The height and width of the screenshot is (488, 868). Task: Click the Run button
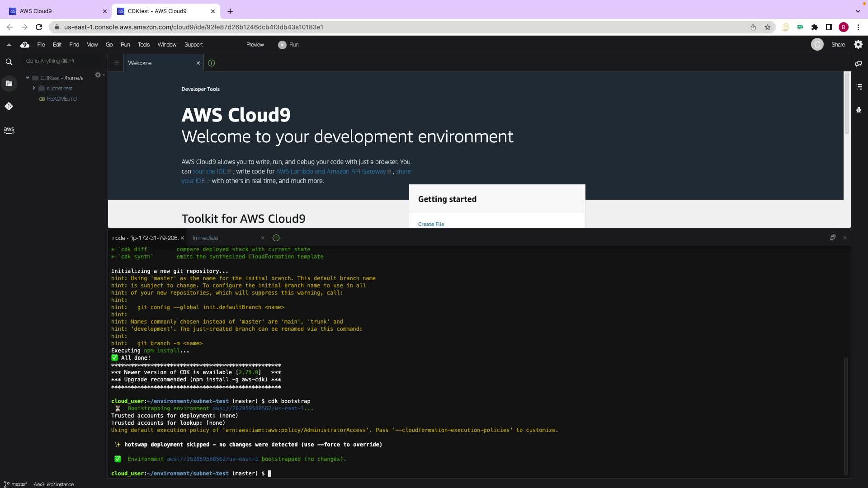288,45
